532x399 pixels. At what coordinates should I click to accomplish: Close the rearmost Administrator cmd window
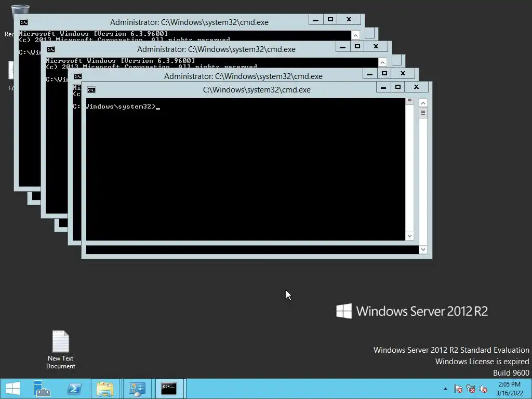pyautogui.click(x=349, y=19)
